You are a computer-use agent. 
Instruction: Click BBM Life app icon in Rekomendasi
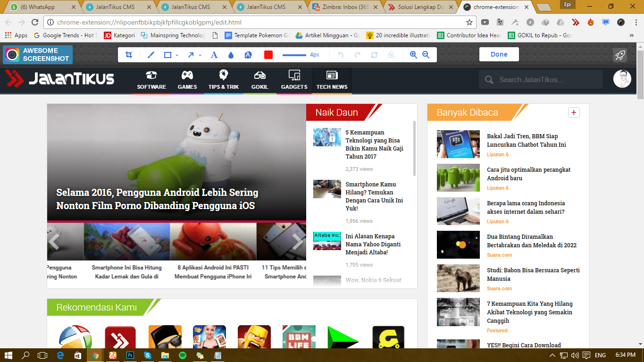(x=299, y=337)
